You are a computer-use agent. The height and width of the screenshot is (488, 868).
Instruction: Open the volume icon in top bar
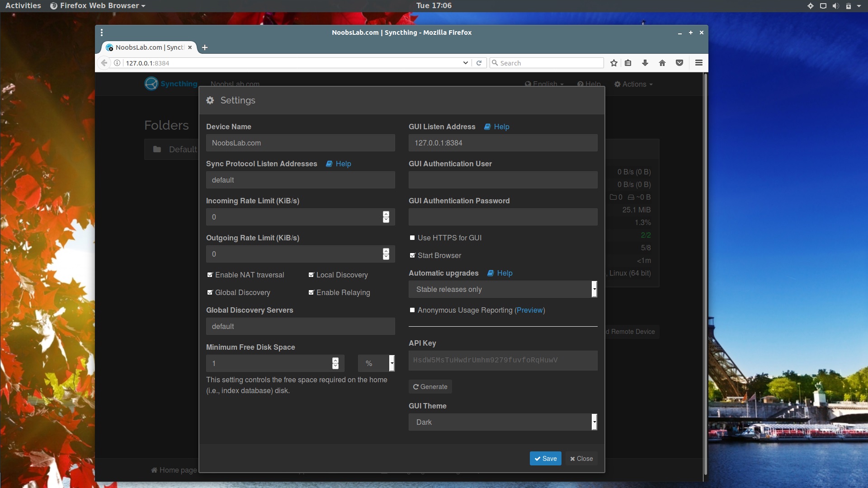click(x=835, y=6)
